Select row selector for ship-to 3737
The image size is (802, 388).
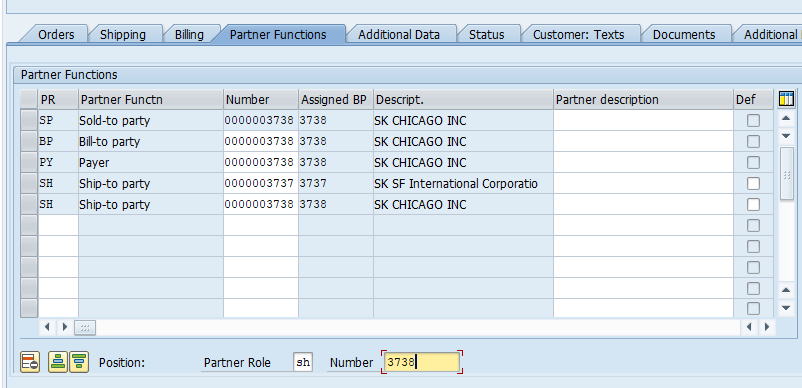pos(29,184)
